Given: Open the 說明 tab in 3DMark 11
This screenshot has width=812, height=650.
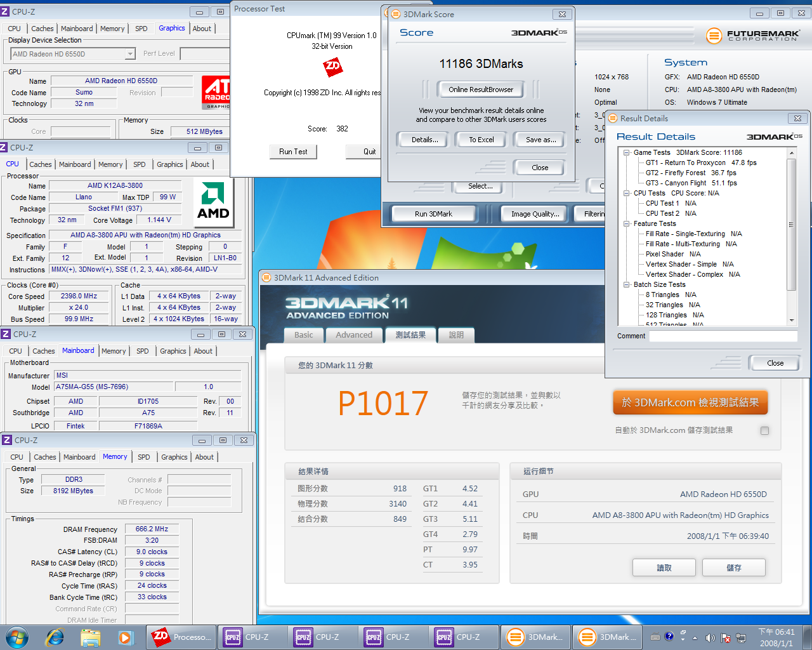Looking at the screenshot, I should (x=456, y=335).
